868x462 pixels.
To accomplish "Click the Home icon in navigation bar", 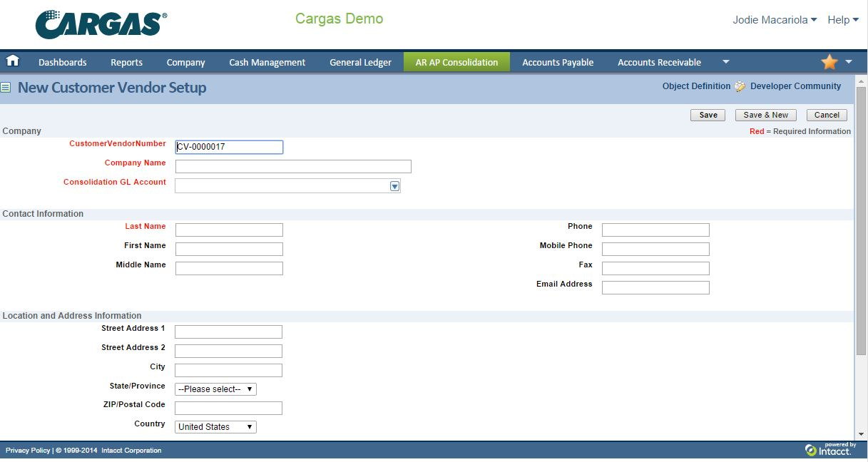I will [13, 61].
